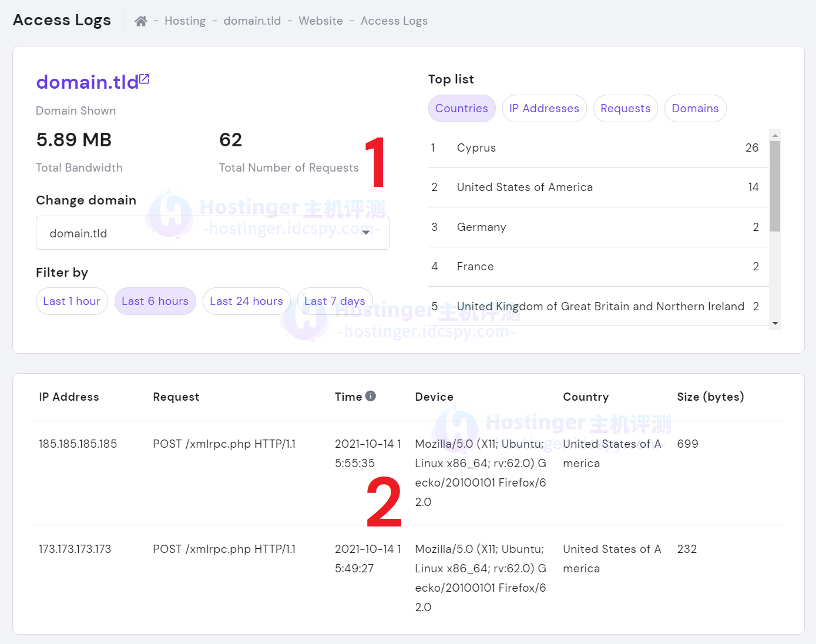
Task: Choose the Last 7 days filter
Action: coord(334,301)
